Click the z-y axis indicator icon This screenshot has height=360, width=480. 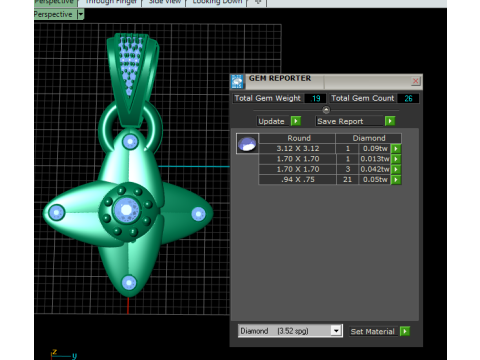tap(63, 355)
